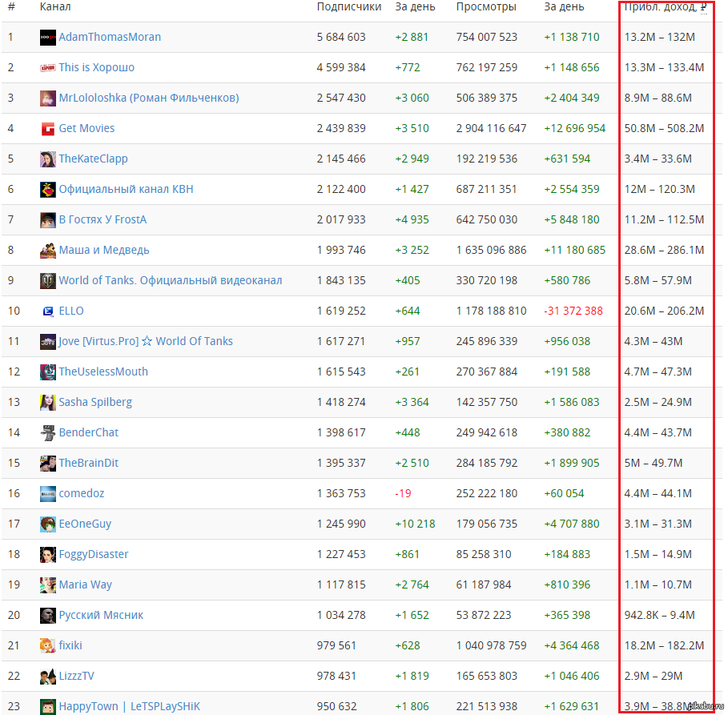This screenshot has height=715, width=728.
Task: Click the ELLO channel logo icon
Action: pyautogui.click(x=48, y=311)
